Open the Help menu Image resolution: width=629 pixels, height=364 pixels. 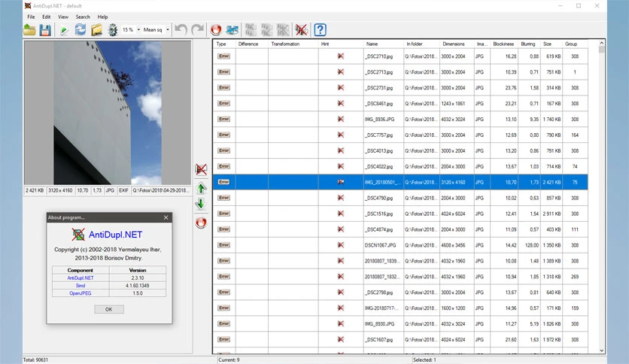coord(102,17)
